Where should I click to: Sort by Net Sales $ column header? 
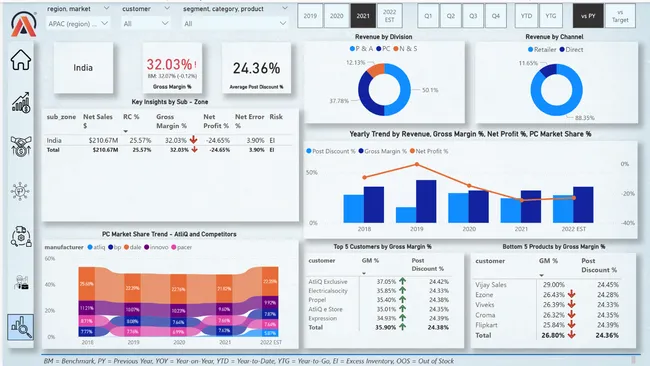click(x=98, y=121)
